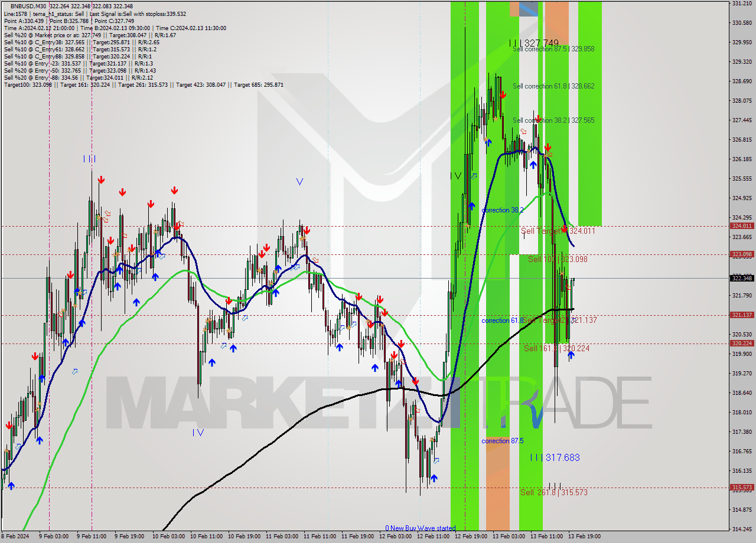Select the 'Sell Target1 | 324.011' chart label
756x543 pixels.
pyautogui.click(x=558, y=231)
